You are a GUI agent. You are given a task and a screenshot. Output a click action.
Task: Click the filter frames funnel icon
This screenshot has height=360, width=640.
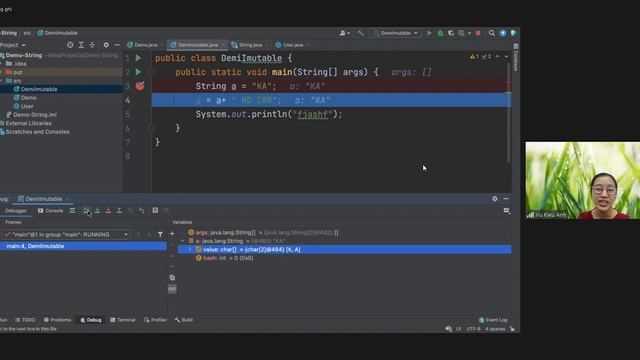pyautogui.click(x=160, y=235)
